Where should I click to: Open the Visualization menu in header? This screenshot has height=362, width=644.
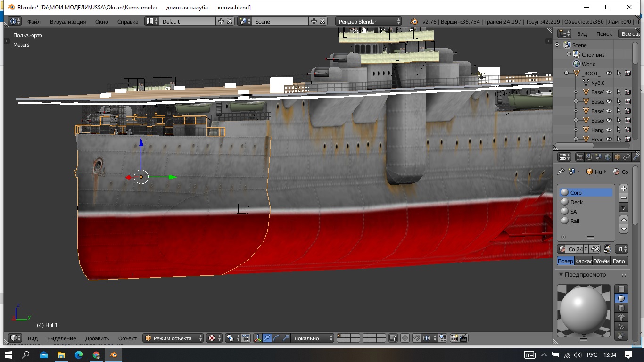click(x=68, y=21)
